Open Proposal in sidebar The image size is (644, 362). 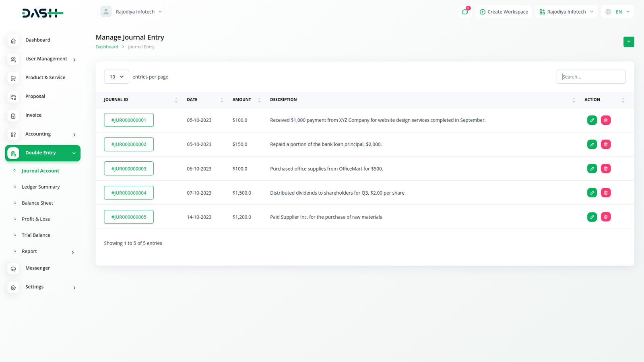point(35,97)
